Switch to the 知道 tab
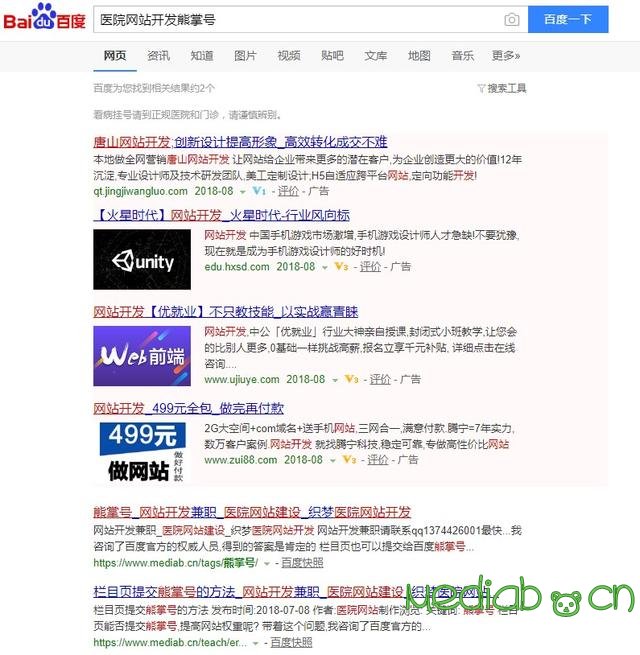640x655 pixels. pyautogui.click(x=202, y=56)
